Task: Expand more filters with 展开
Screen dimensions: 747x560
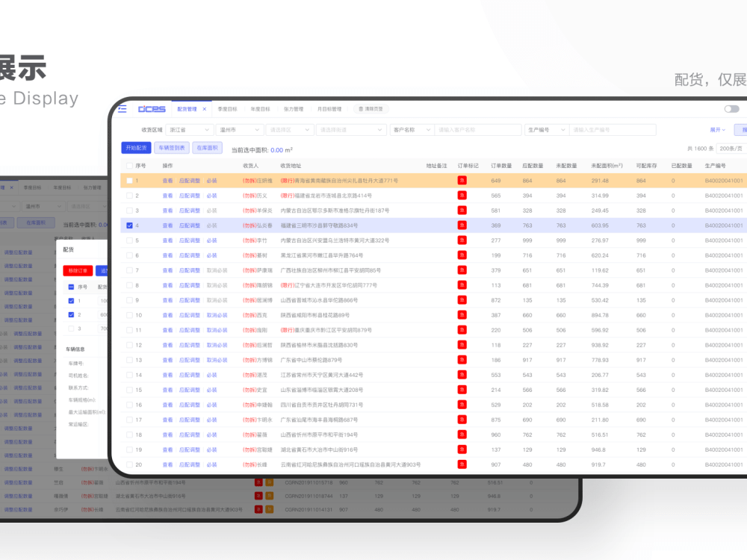Action: 717,129
